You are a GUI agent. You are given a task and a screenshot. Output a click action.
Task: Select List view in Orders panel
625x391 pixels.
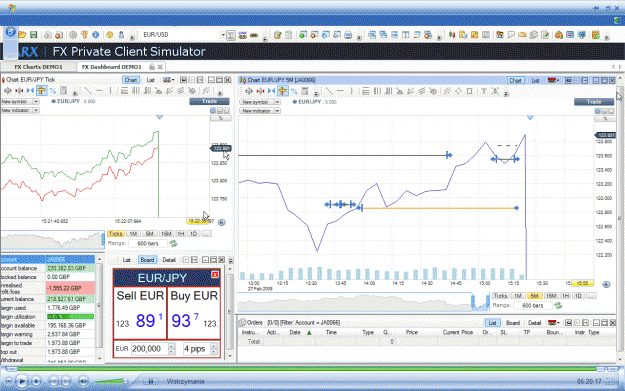tap(492, 323)
